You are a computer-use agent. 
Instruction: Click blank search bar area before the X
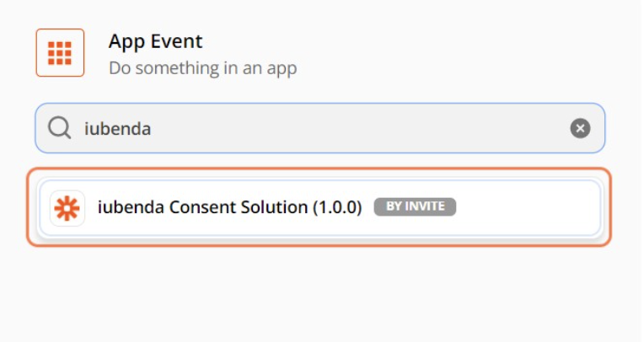point(379,128)
